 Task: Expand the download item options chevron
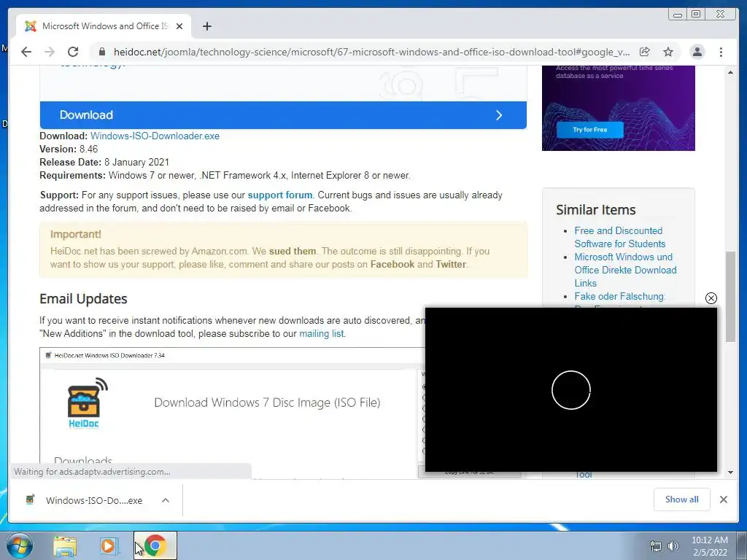166,500
